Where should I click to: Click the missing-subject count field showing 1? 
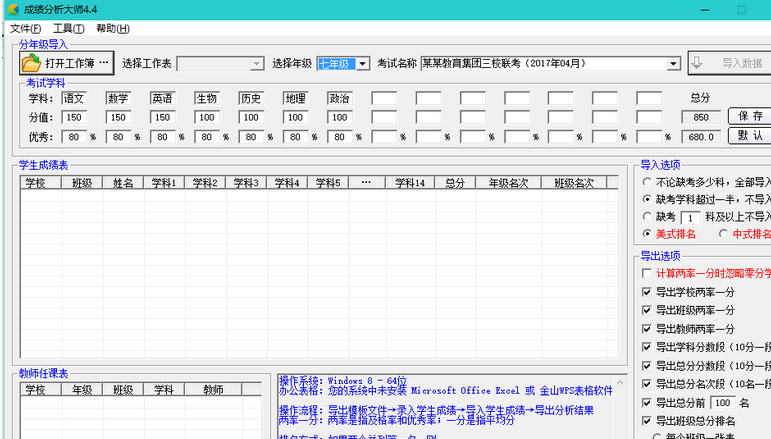click(690, 217)
